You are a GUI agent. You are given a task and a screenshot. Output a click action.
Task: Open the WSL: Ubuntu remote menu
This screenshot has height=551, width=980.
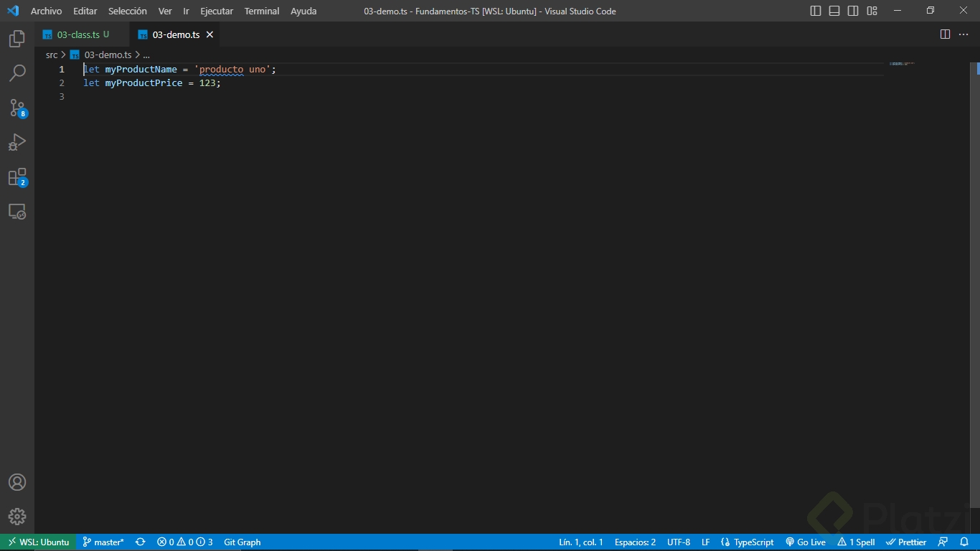click(38, 542)
